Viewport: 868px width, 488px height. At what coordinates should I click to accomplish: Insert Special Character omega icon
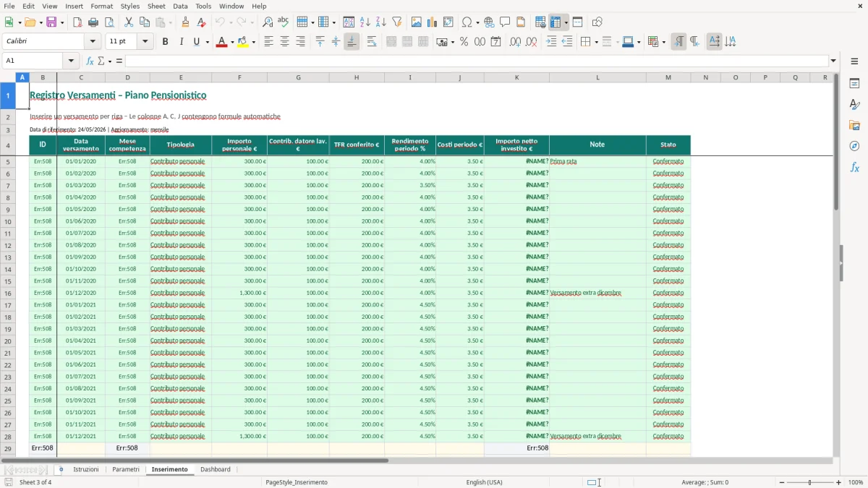tap(467, 22)
